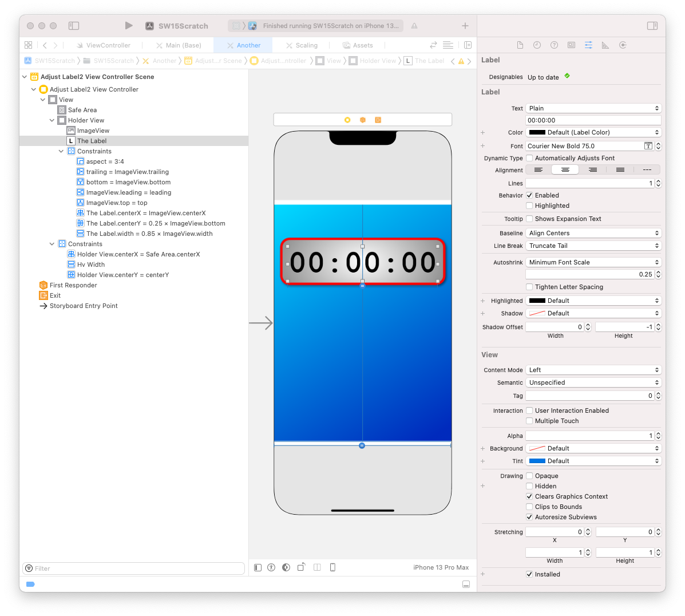Open the Text type Plain dropdown

point(593,108)
